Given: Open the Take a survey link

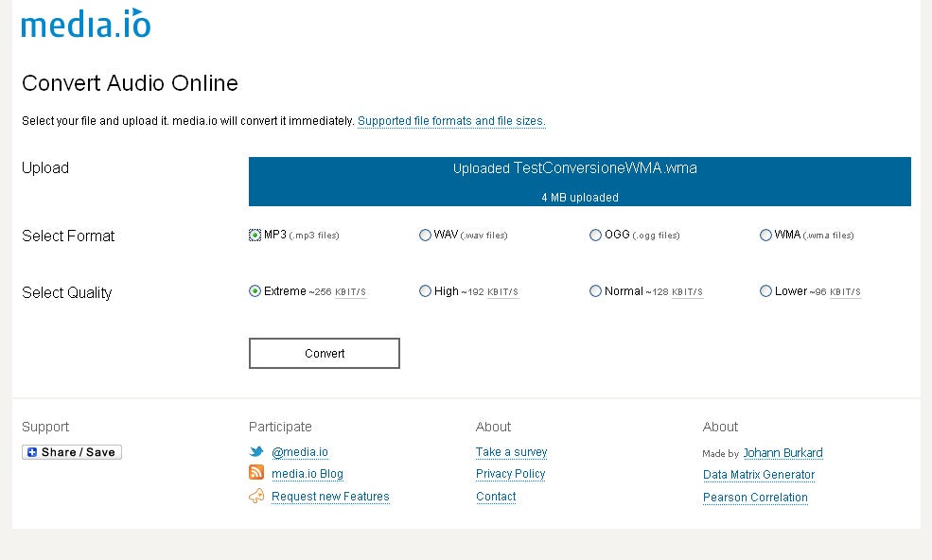Looking at the screenshot, I should pos(511,452).
